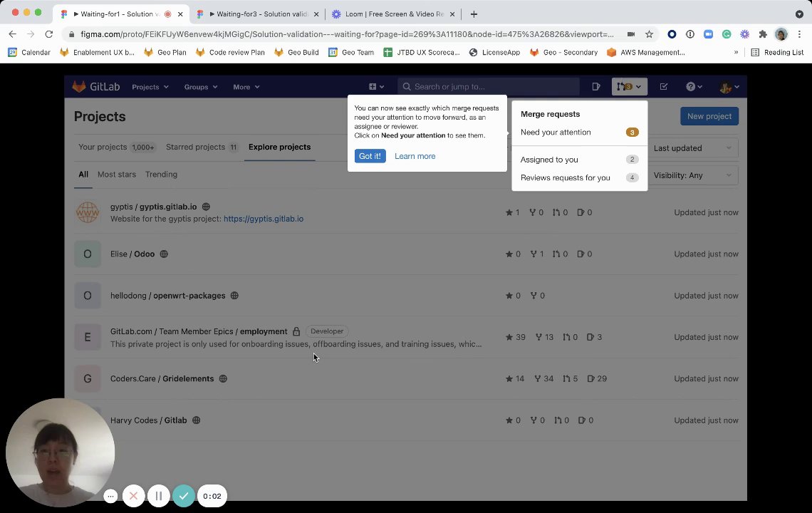812x513 pixels.
Task: Switch to Waiting-for3 browser tab
Action: (x=258, y=14)
